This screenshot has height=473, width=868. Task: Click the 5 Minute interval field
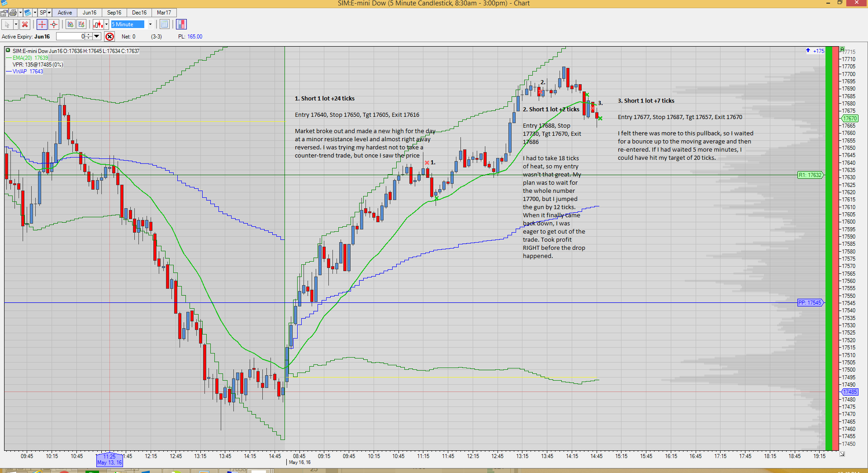click(128, 24)
